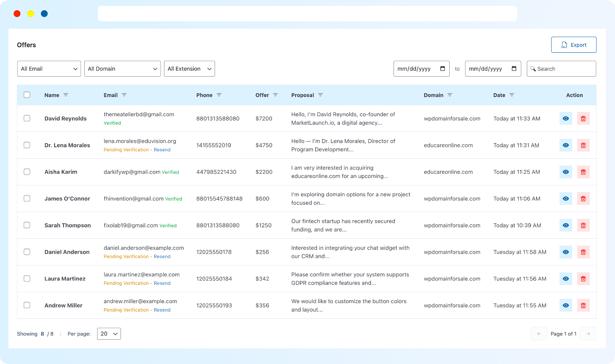This screenshot has height=364, width=615.
Task: Click Resend for lena.morales@eduvision.org
Action: 162,150
